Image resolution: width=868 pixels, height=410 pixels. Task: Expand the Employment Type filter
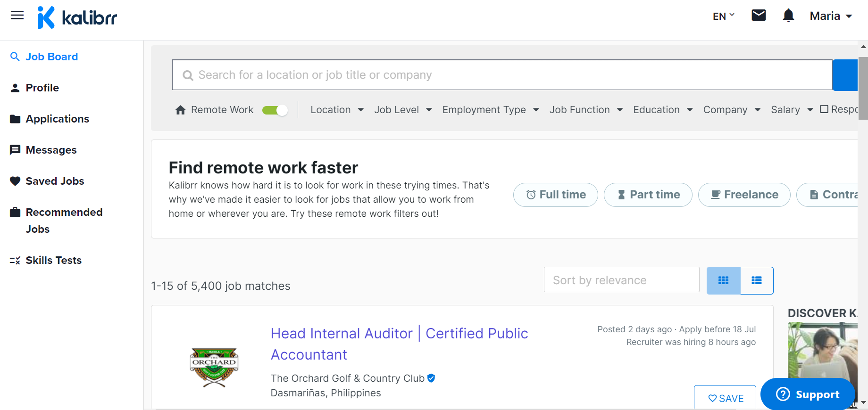tap(491, 110)
